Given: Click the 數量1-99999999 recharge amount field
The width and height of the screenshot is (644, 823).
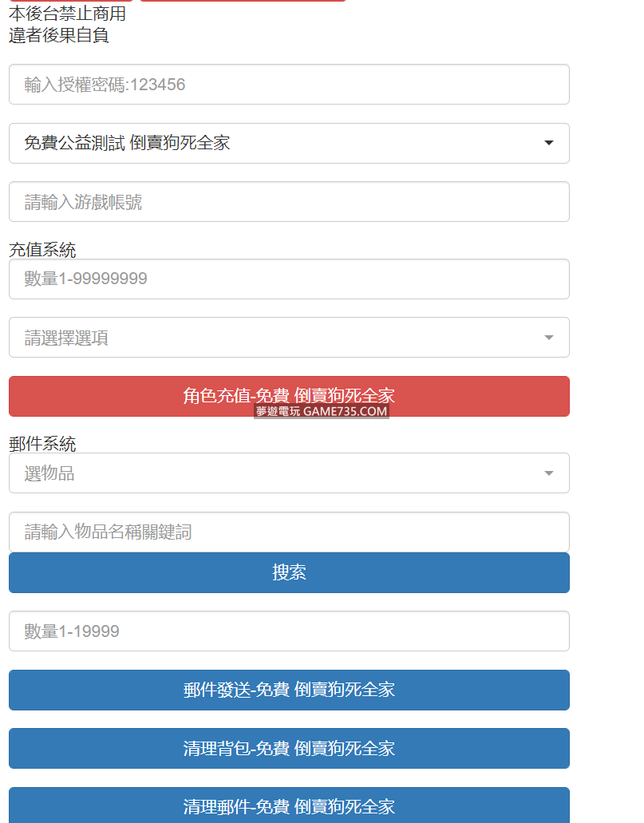Looking at the screenshot, I should [x=289, y=279].
